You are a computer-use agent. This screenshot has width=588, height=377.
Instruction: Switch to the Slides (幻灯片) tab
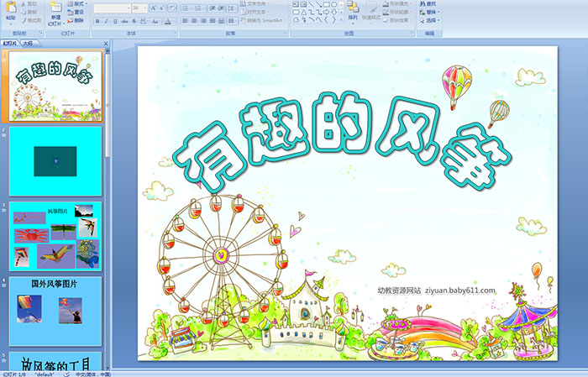coord(10,42)
